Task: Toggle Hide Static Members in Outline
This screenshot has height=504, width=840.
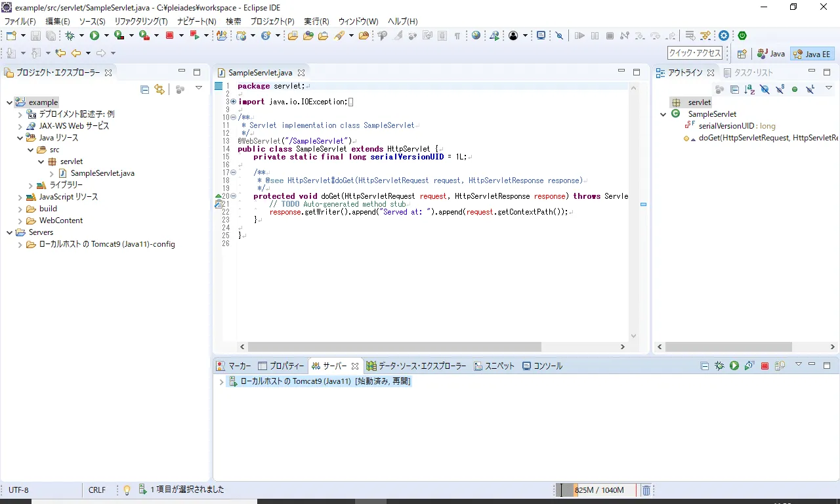Action: click(780, 89)
